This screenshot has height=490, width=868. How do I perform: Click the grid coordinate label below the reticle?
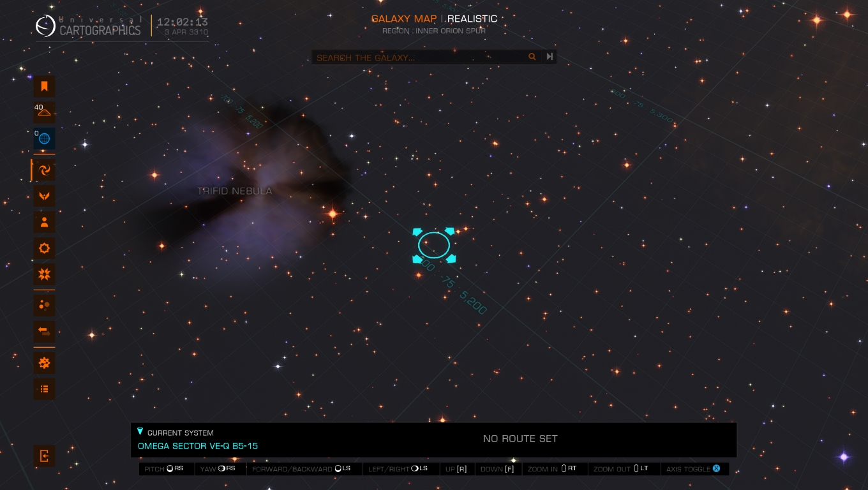point(454,287)
